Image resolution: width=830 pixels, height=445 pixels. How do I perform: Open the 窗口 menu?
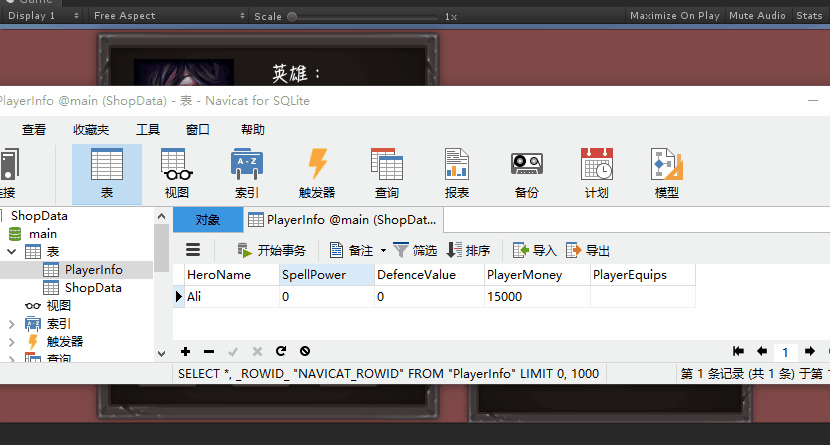198,130
